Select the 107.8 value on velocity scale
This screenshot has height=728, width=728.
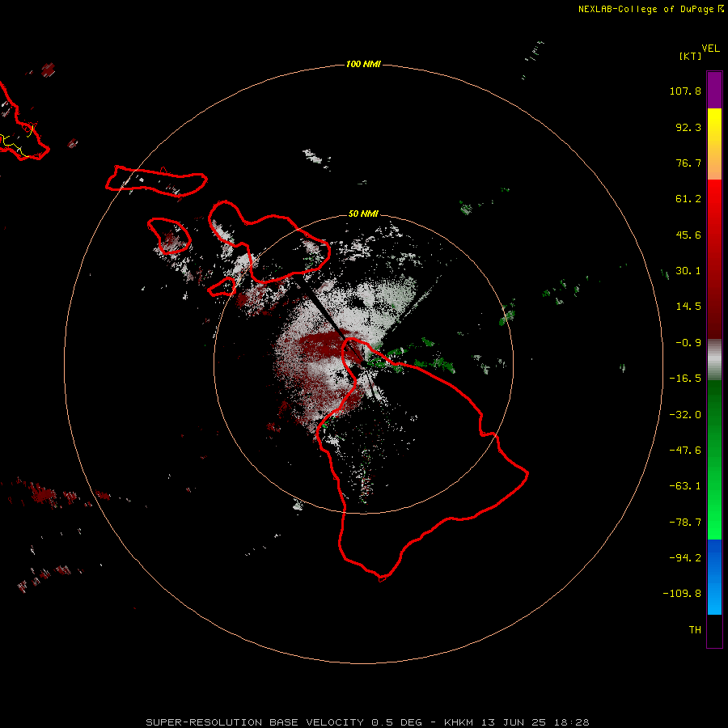click(685, 91)
